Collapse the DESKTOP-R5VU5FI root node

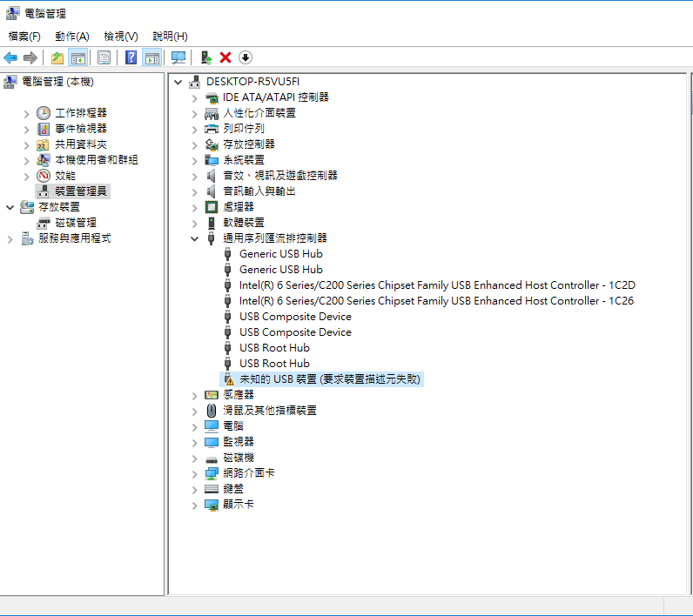[178, 82]
